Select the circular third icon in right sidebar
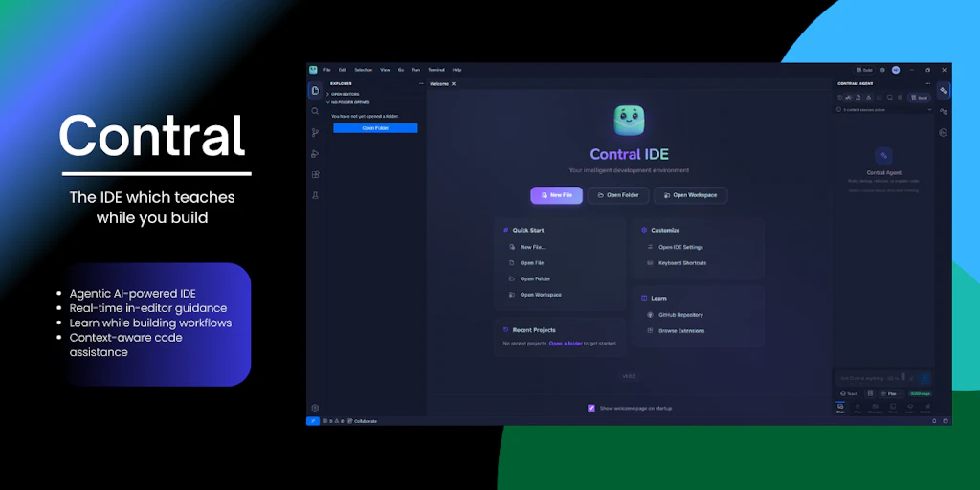980x490 pixels. (943, 132)
